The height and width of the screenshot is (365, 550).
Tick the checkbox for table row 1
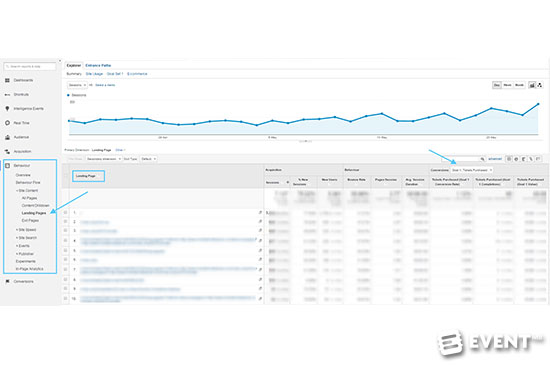click(66, 212)
